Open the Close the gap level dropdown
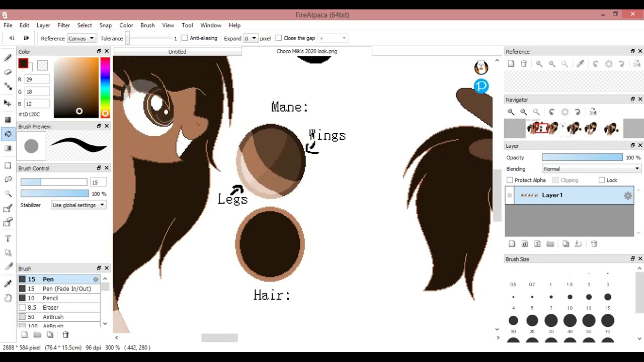This screenshot has height=362, width=644. tap(333, 38)
